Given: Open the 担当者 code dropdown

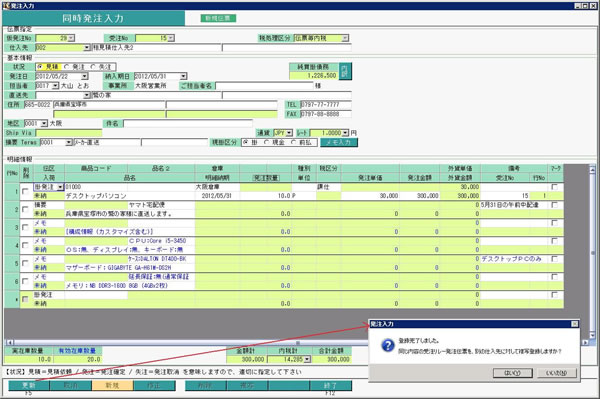Looking at the screenshot, I should (55, 86).
